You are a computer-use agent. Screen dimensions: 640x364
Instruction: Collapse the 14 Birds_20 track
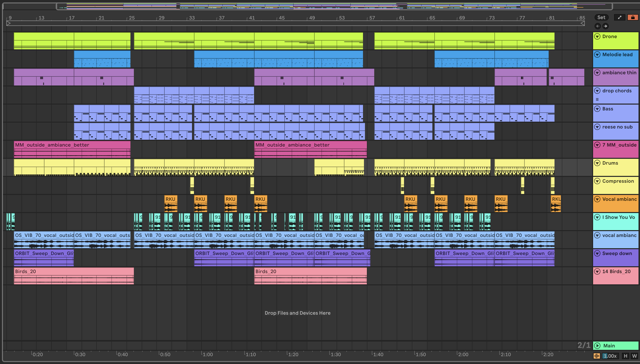tap(597, 271)
